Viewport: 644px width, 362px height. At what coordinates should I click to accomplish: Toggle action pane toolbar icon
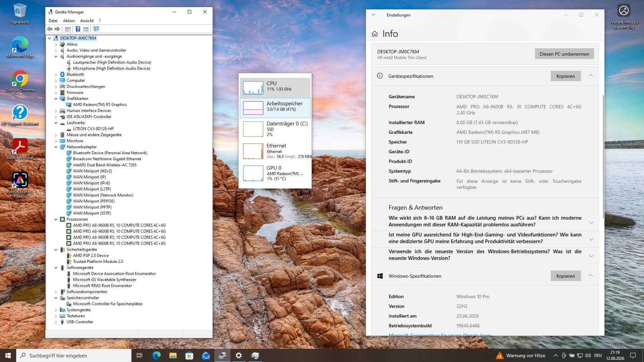point(86,29)
